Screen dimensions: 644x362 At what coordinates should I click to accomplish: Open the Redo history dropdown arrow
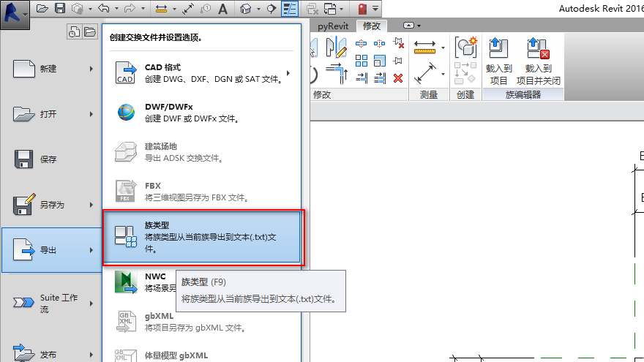point(143,8)
